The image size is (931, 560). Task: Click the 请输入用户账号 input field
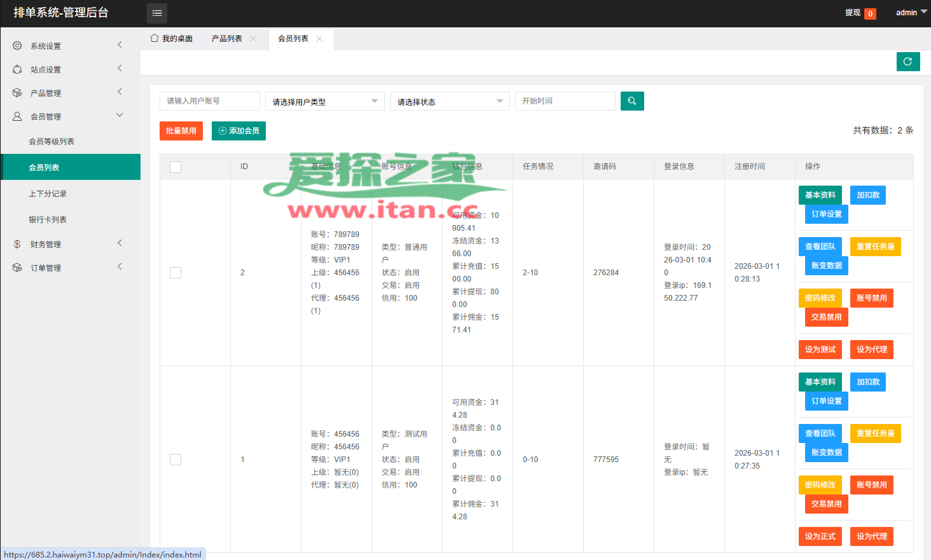click(209, 101)
